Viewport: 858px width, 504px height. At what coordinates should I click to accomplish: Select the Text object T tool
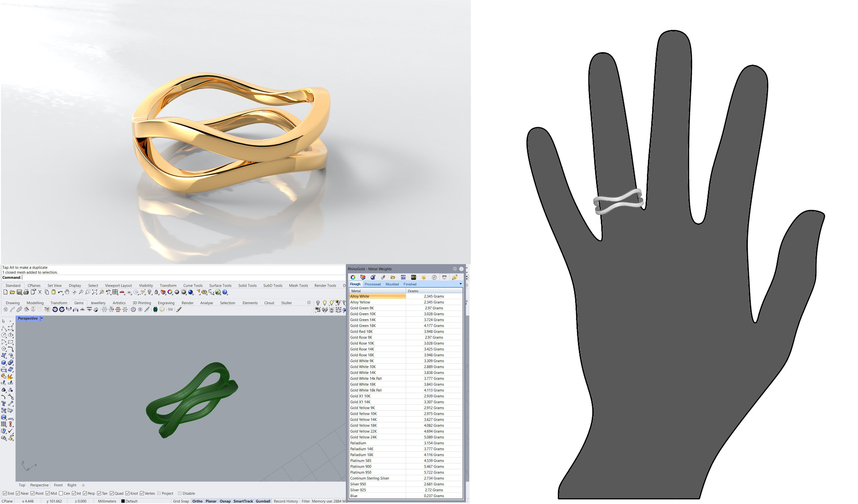4,403
